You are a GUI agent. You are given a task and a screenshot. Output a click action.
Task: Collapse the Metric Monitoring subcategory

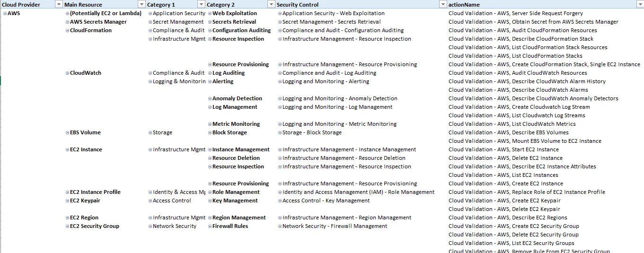click(210, 124)
